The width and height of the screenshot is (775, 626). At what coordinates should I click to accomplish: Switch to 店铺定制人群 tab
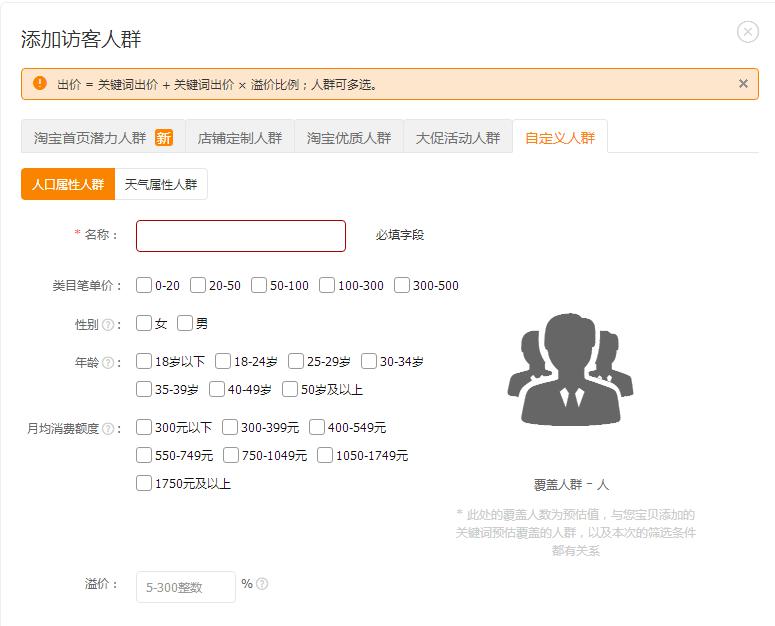tap(240, 138)
